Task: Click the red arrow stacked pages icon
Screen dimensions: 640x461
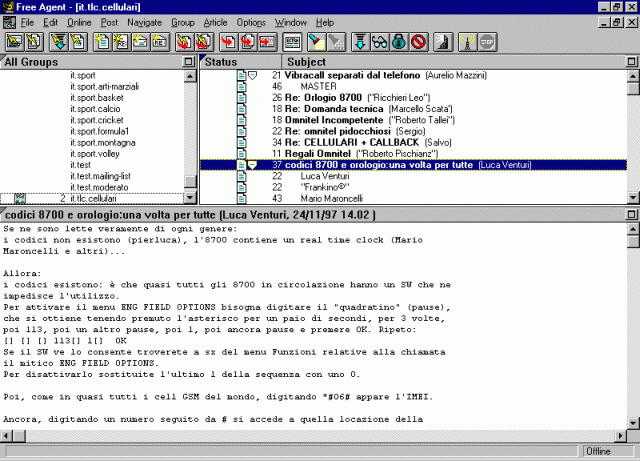Action: [x=247, y=42]
